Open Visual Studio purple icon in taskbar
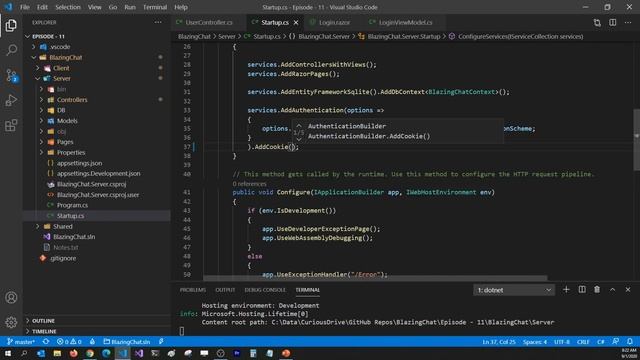The width and height of the screenshot is (640, 360). tap(139, 353)
